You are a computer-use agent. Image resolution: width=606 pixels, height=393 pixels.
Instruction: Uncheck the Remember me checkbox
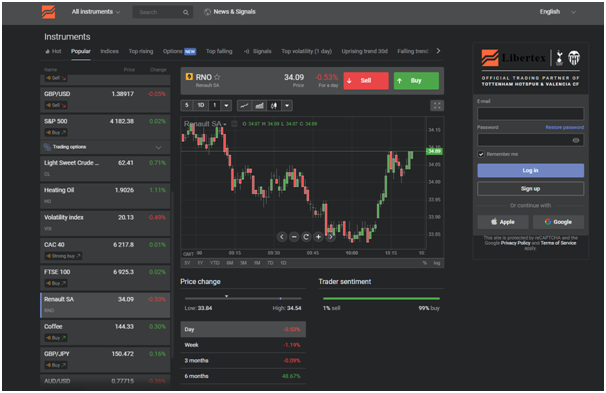[481, 154]
